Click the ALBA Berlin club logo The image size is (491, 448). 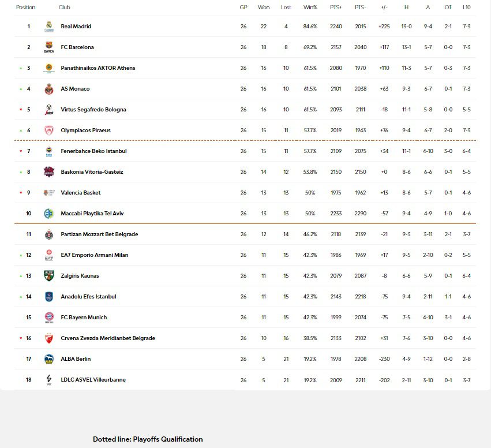49,359
